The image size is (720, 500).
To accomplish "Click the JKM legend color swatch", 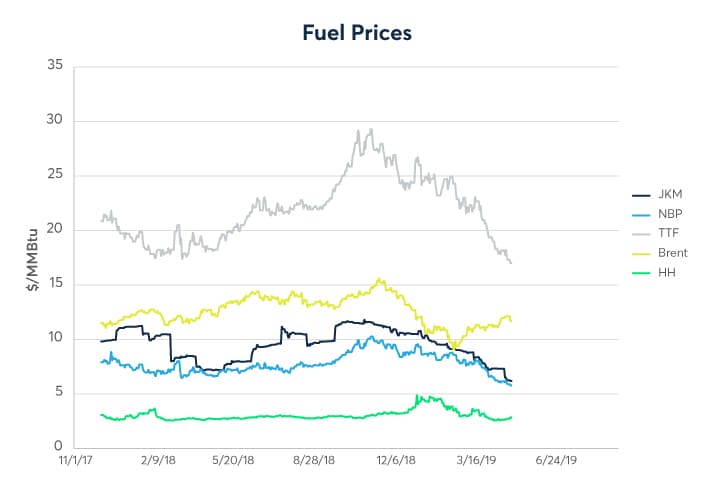I will [x=642, y=195].
